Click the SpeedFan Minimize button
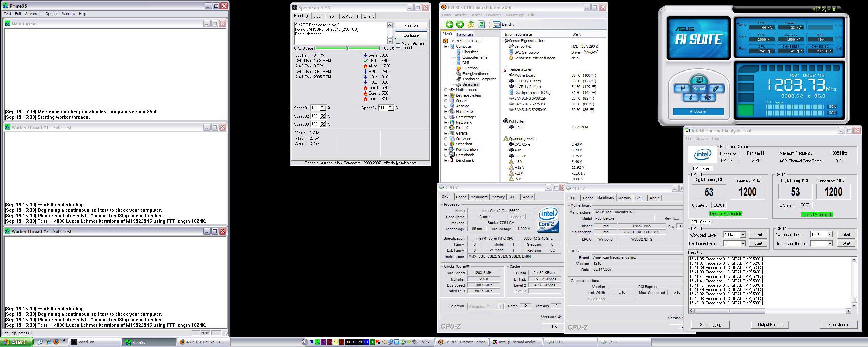The image size is (868, 347). tap(411, 26)
